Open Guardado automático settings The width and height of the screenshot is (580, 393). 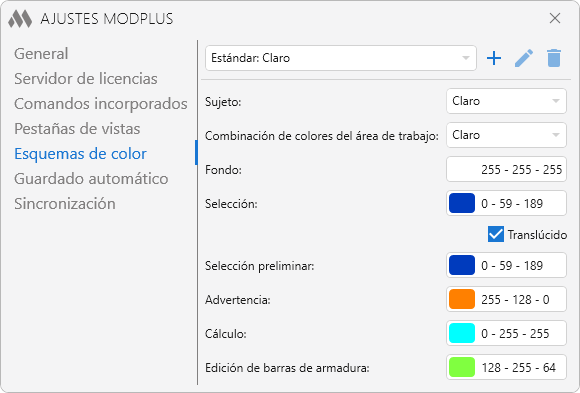point(91,179)
